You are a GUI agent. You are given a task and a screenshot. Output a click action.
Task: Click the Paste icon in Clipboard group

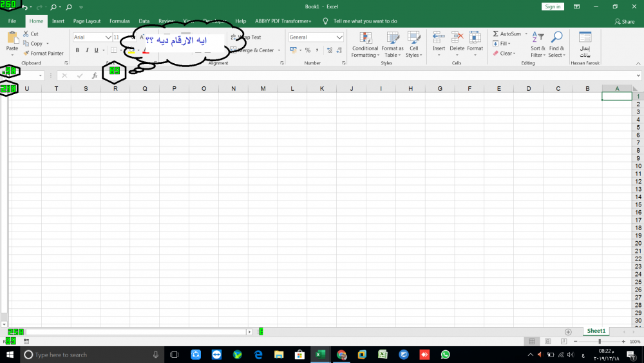[x=12, y=38]
